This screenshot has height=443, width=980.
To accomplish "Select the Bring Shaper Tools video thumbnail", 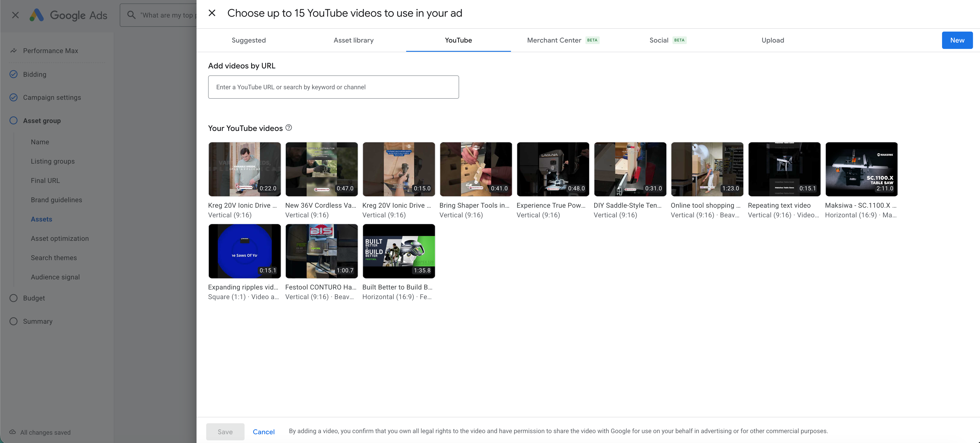I will tap(476, 169).
